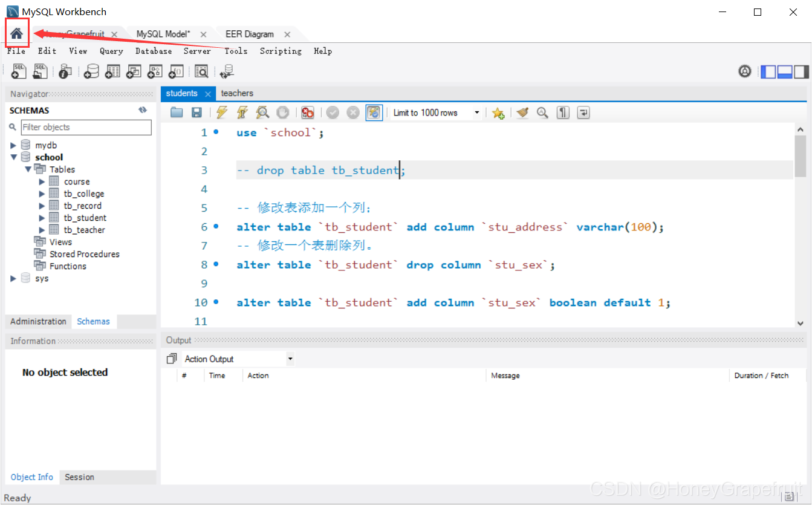
Task: Commit transaction checkmark icon
Action: (x=333, y=112)
